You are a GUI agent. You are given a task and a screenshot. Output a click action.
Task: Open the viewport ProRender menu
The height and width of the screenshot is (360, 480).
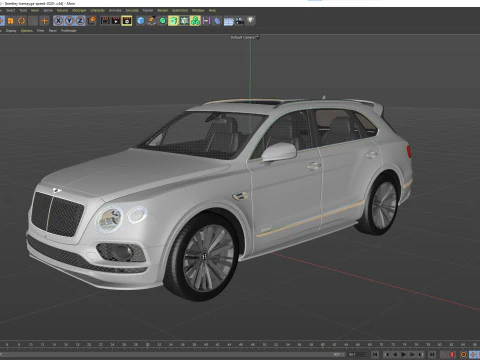tap(69, 30)
